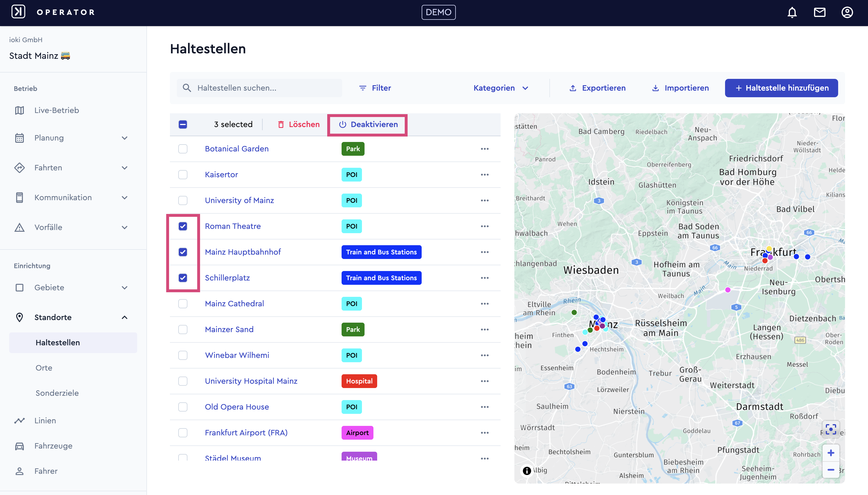
Task: Open the user account icon
Action: click(847, 12)
